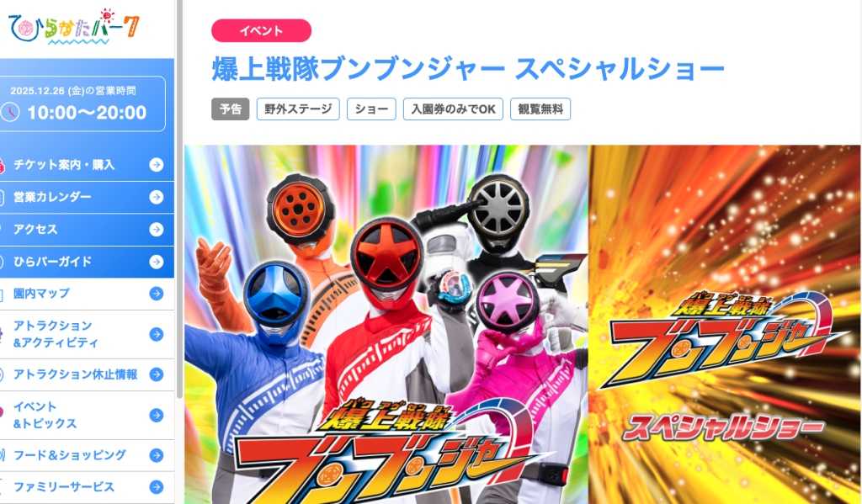Click the sidebar vertical scrollbar
The height and width of the screenshot is (504, 862).
pyautogui.click(x=179, y=198)
